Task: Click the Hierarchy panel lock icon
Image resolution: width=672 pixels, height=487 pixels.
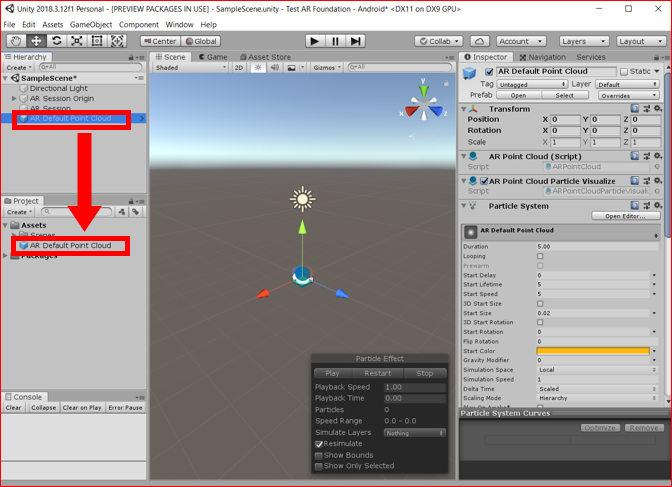Action: 131,57
